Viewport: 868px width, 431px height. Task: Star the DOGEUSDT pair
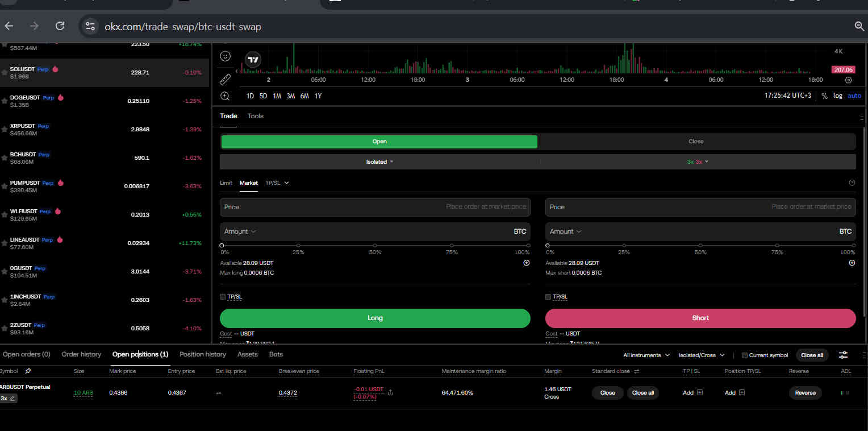click(x=4, y=101)
